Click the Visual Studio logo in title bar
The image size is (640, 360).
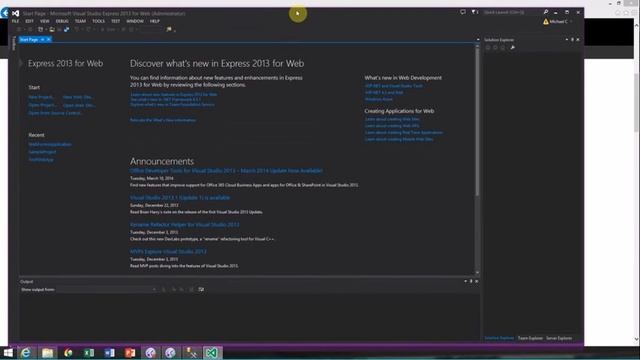click(x=16, y=13)
